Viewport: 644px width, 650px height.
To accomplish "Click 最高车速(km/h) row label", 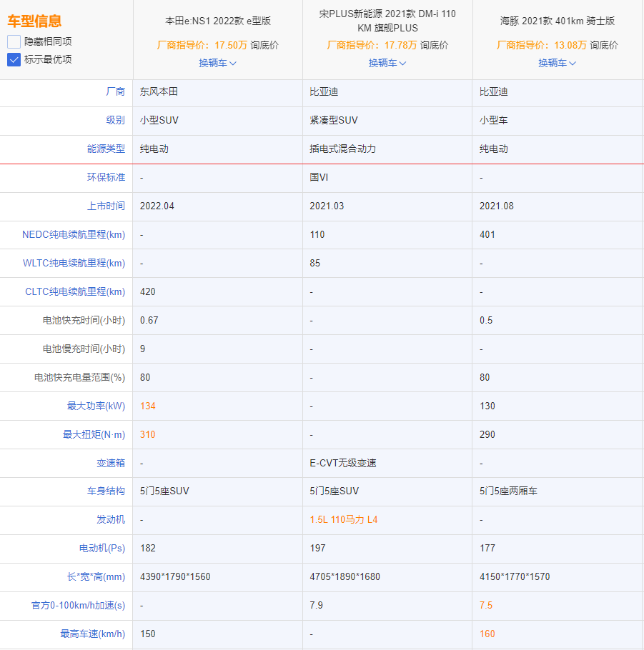I will click(x=92, y=634).
